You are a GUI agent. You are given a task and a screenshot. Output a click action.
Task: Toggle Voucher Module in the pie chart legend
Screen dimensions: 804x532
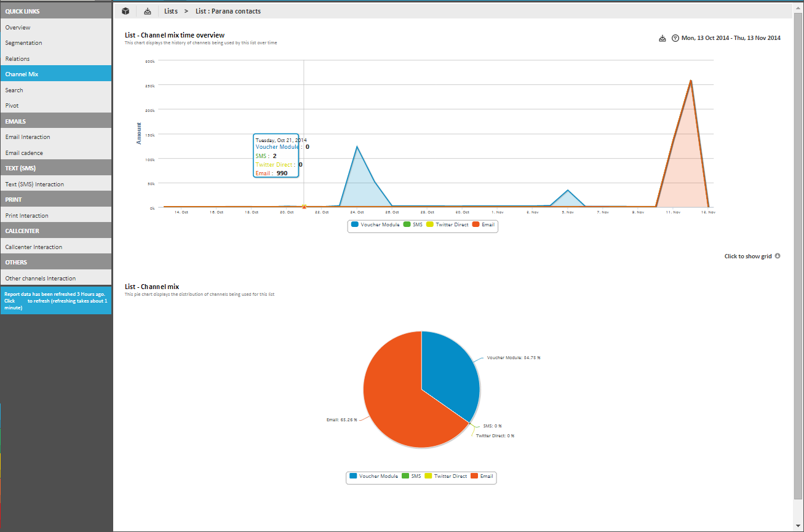point(373,477)
